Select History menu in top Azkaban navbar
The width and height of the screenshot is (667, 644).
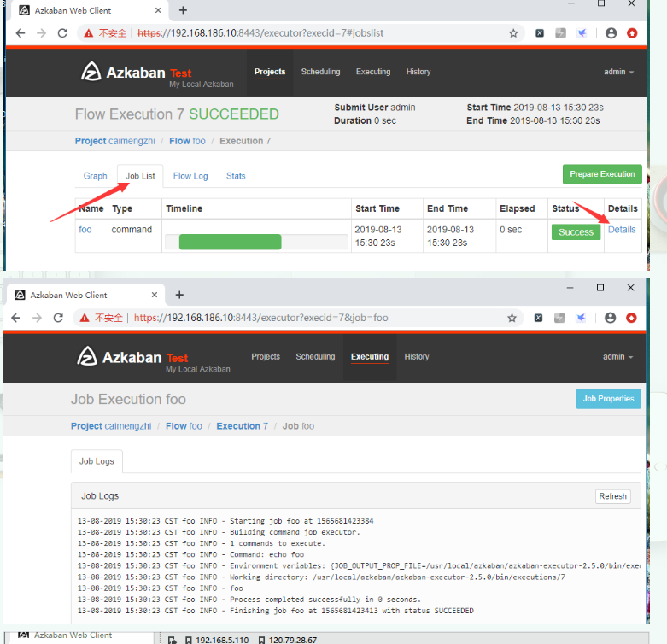(x=418, y=72)
